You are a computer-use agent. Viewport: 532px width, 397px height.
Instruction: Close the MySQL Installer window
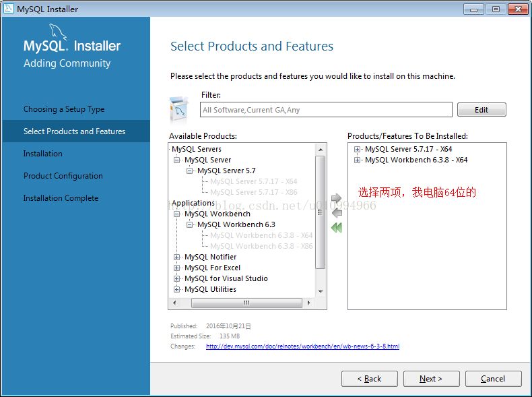click(x=518, y=9)
